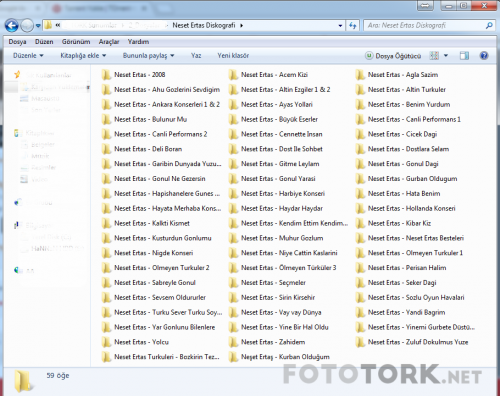Select folder icon of Canli Performans 1
Viewport: 500px width, 396px height.
pos(360,119)
